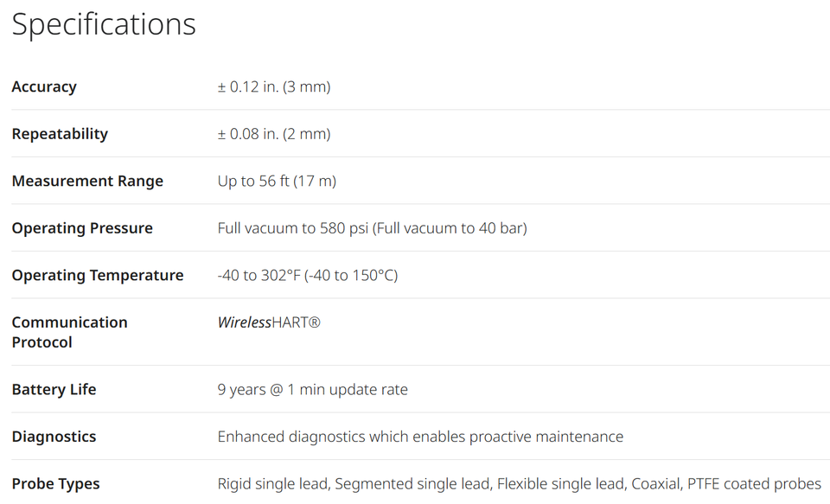Select the Communication Protocol label
This screenshot has height=504, width=830.
pyautogui.click(x=70, y=333)
